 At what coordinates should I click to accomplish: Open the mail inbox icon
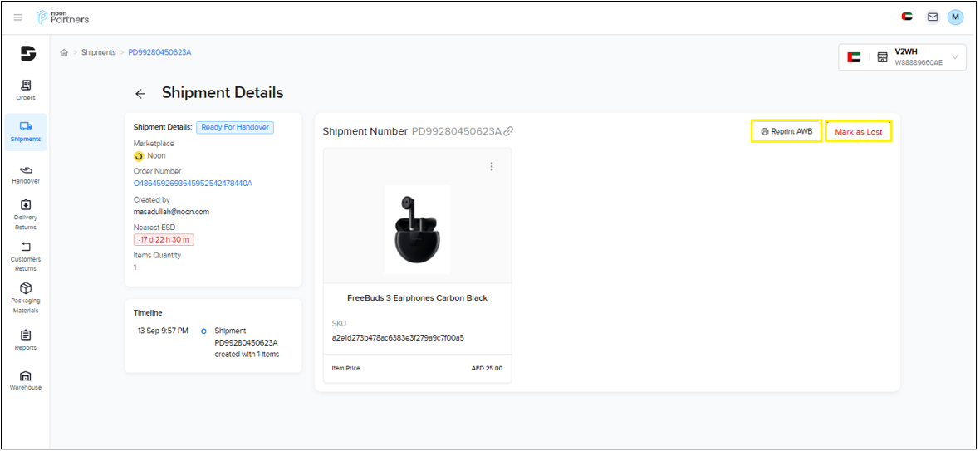933,17
